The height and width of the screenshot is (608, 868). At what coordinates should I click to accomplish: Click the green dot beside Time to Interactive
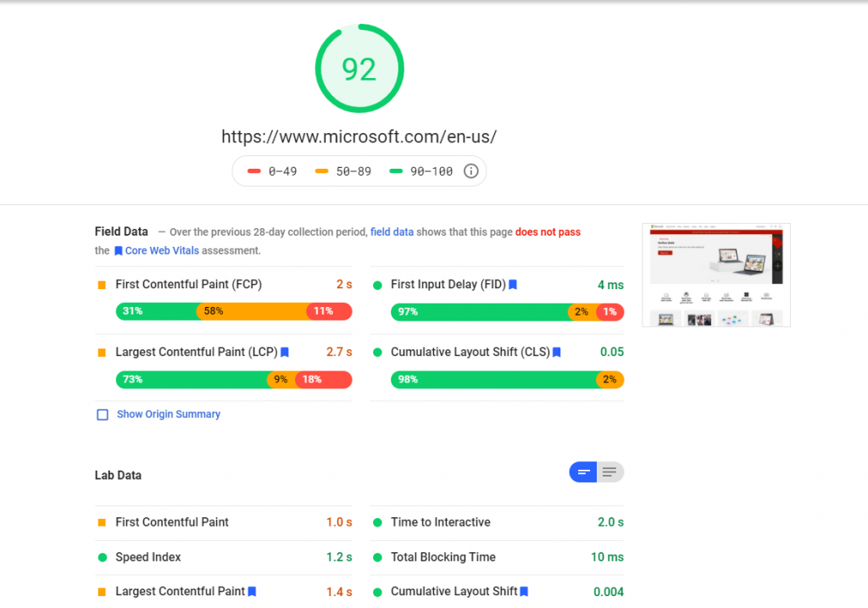pos(377,522)
